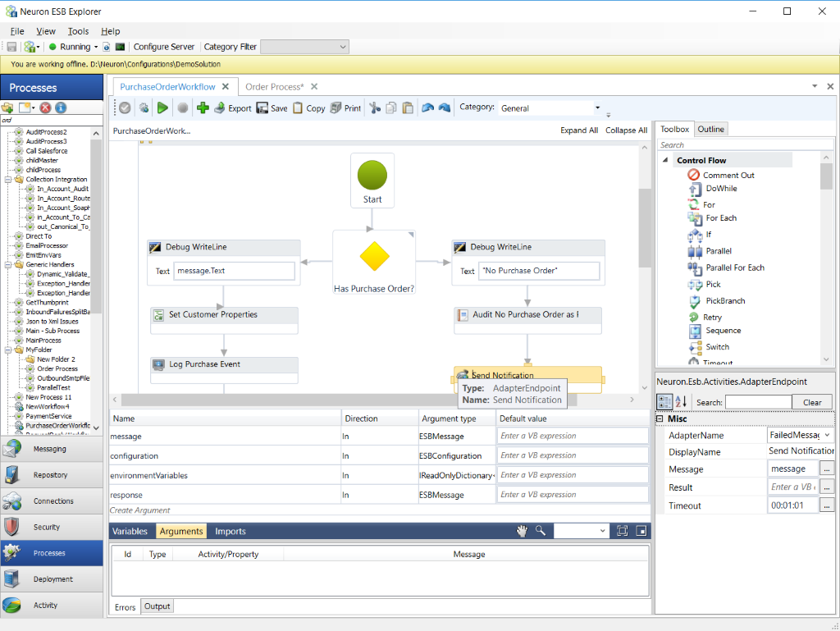Click the red delete icon under Processes
This screenshot has height=631, width=840.
[x=46, y=107]
